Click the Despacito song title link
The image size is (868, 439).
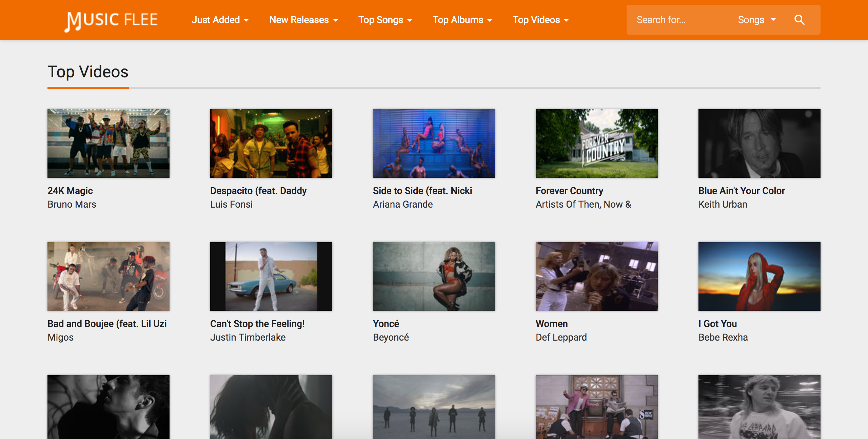click(x=258, y=190)
